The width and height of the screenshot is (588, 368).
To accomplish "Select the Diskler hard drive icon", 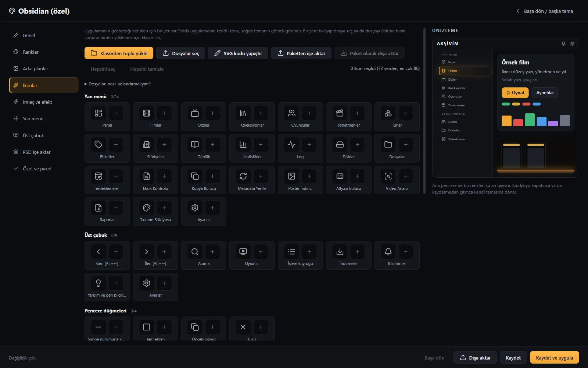I will coord(340,145).
